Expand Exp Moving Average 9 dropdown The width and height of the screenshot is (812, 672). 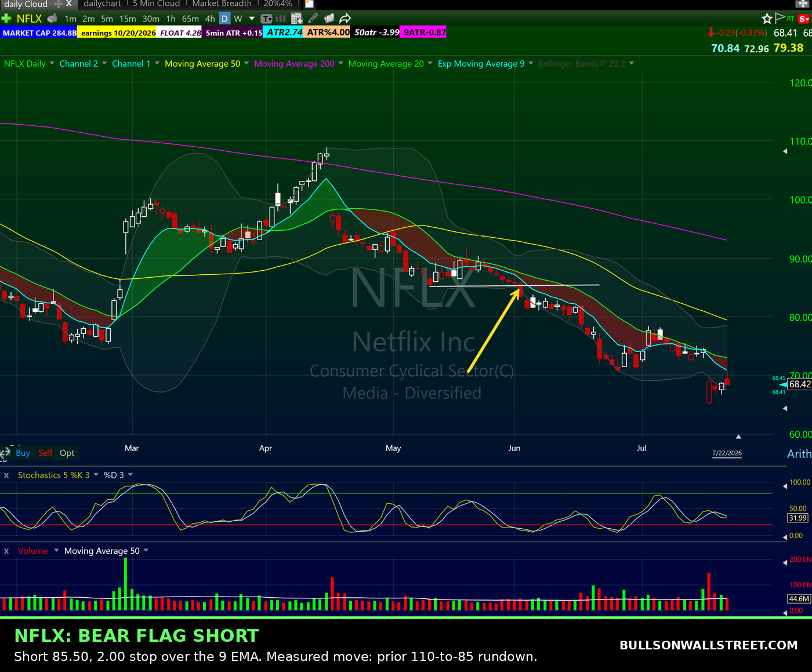click(x=531, y=63)
